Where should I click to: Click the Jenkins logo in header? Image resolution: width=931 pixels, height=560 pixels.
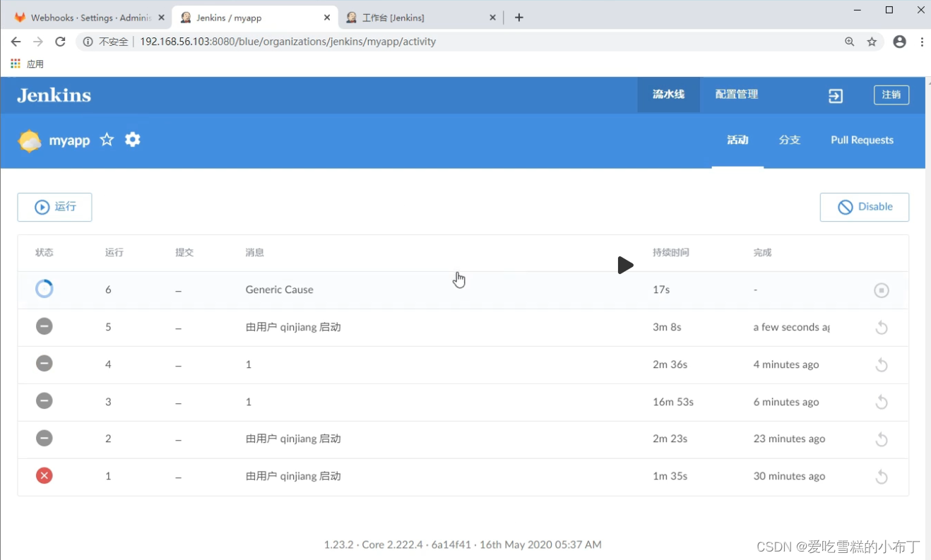[x=54, y=95]
